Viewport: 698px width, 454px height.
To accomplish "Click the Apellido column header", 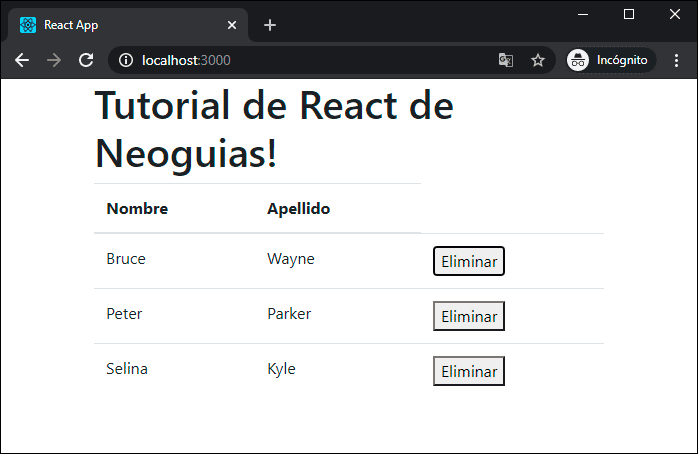I will (298, 208).
